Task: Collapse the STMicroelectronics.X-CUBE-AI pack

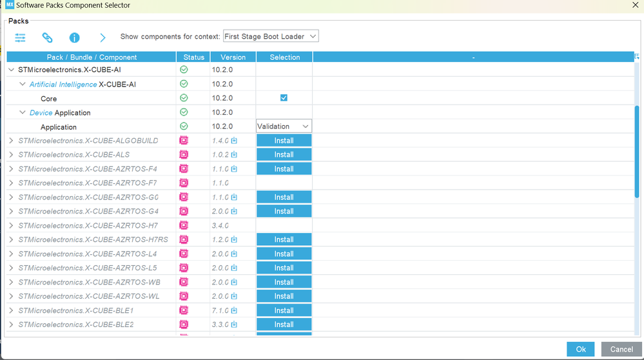Action: pos(11,70)
